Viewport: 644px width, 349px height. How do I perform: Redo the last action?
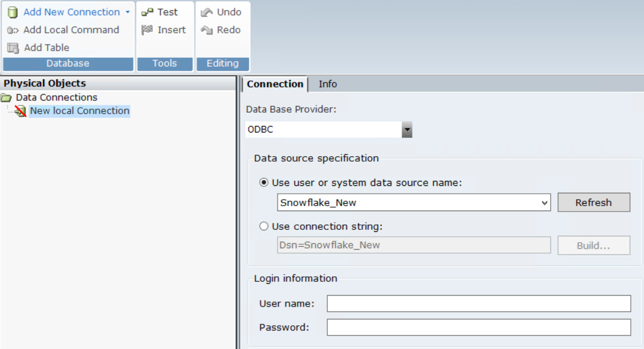221,30
